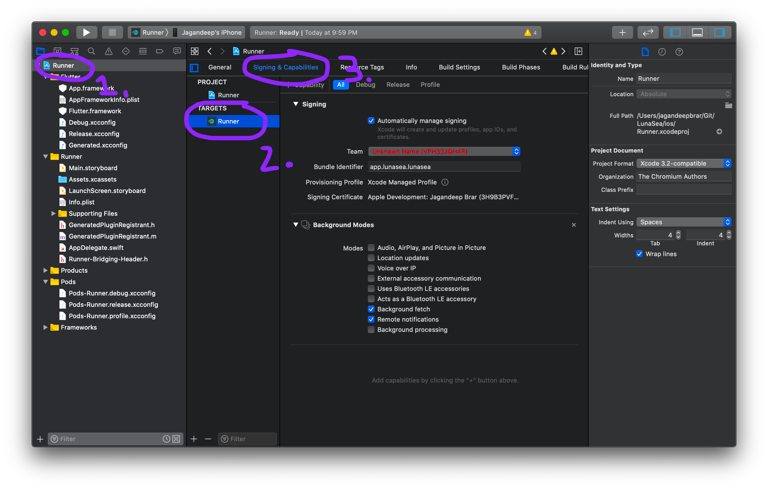Image resolution: width=768 pixels, height=489 pixels.
Task: Collapse the Runner group folder
Action: [46, 157]
